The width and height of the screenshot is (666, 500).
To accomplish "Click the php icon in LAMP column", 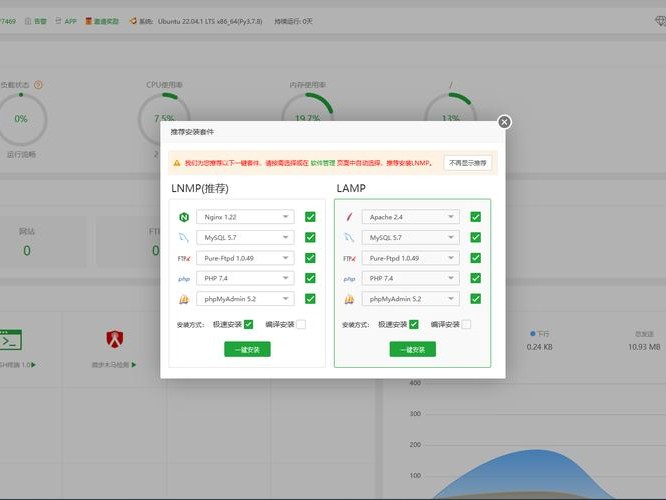I will tap(349, 279).
